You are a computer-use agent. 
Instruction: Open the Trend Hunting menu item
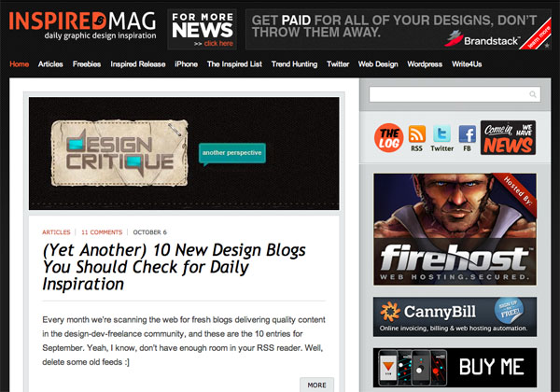(x=294, y=64)
